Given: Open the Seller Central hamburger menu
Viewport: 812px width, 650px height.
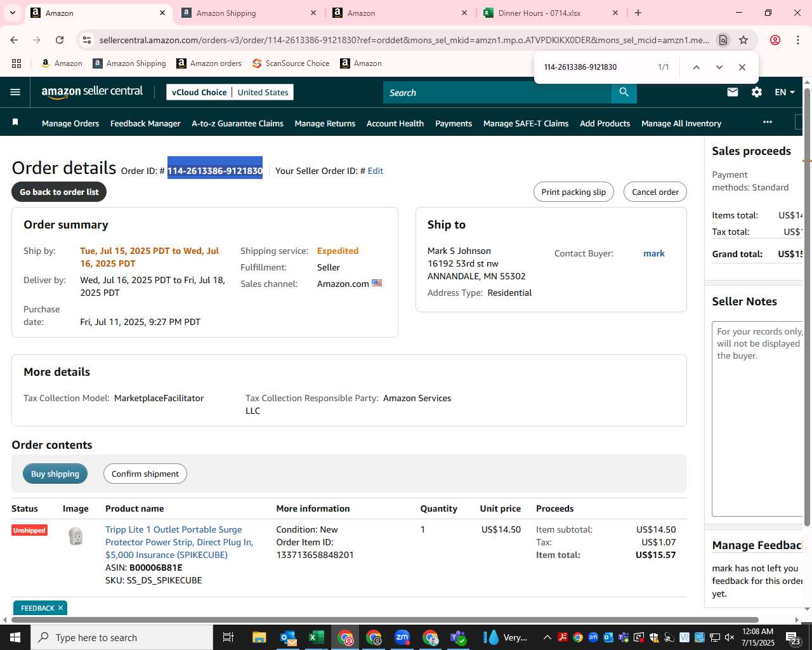Looking at the screenshot, I should [15, 92].
